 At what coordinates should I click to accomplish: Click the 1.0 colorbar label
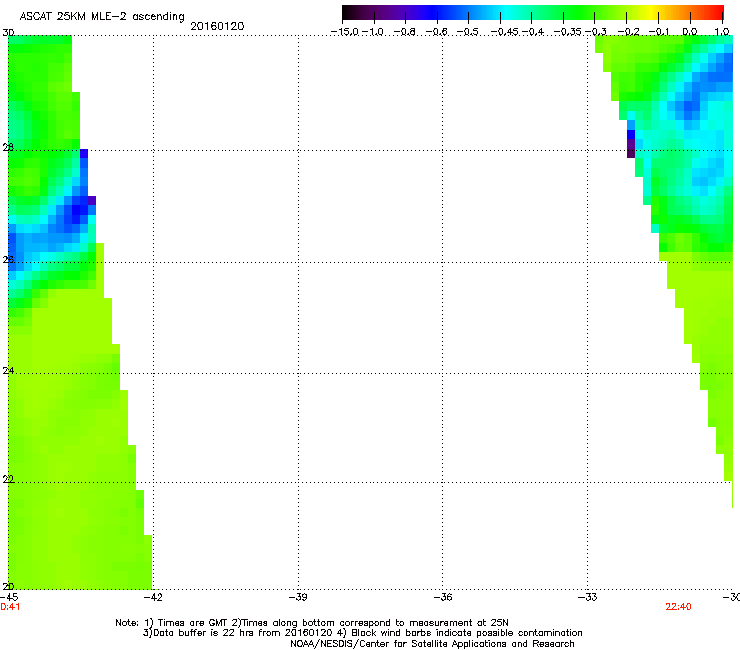[x=722, y=32]
